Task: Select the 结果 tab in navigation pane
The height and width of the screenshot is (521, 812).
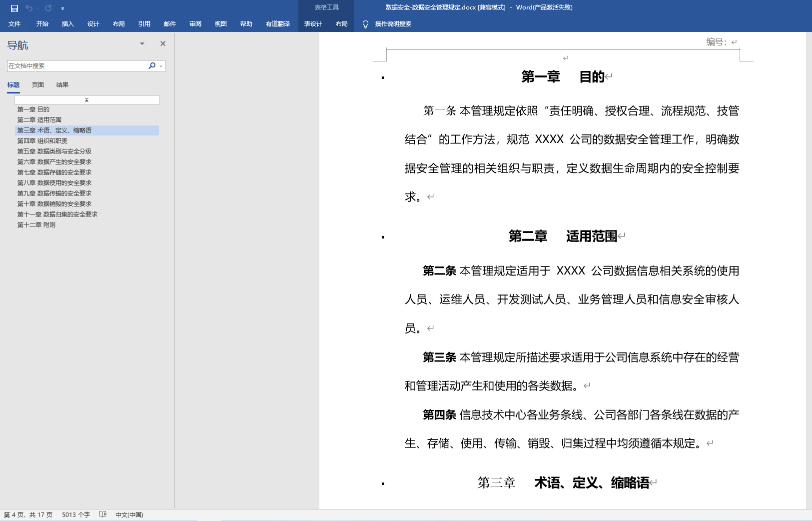Action: point(62,85)
